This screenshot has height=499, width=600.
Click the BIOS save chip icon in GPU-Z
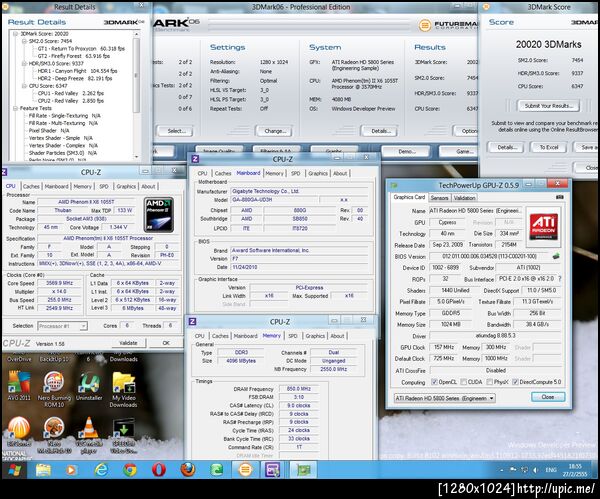click(x=554, y=256)
